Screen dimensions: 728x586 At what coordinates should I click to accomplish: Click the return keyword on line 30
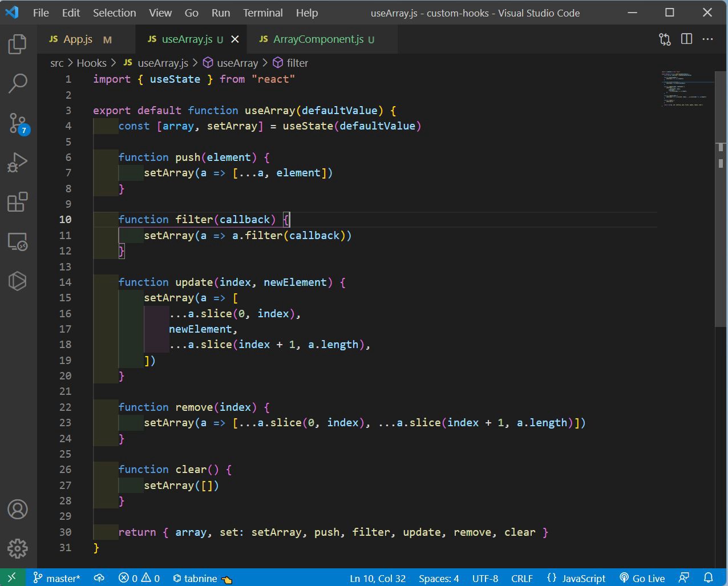[137, 532]
